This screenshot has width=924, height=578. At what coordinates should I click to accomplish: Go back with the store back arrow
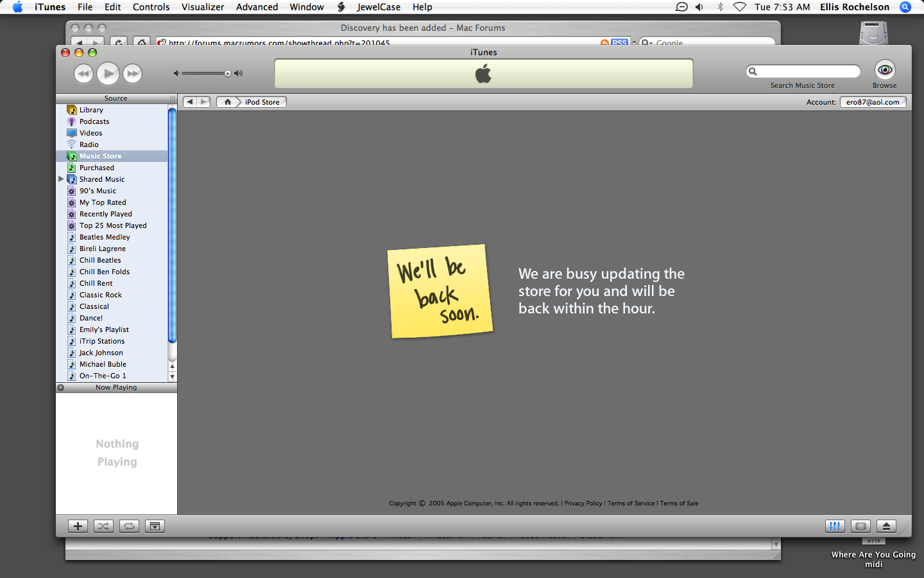tap(190, 102)
